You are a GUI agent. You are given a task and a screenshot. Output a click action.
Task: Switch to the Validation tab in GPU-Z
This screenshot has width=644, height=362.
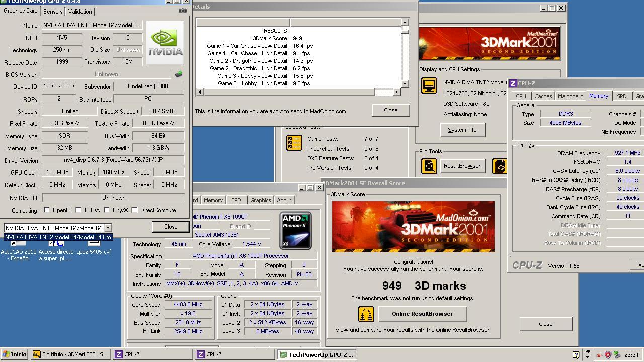pos(79,11)
